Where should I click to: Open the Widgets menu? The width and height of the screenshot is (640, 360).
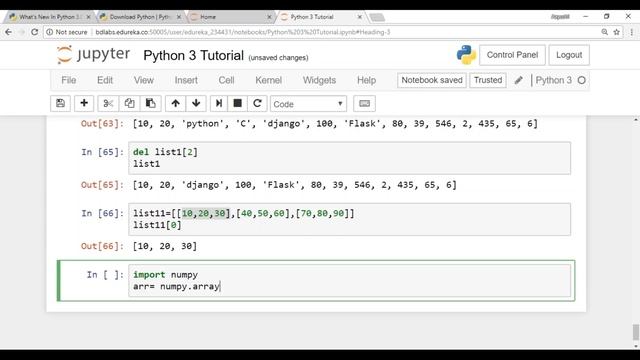click(x=319, y=80)
